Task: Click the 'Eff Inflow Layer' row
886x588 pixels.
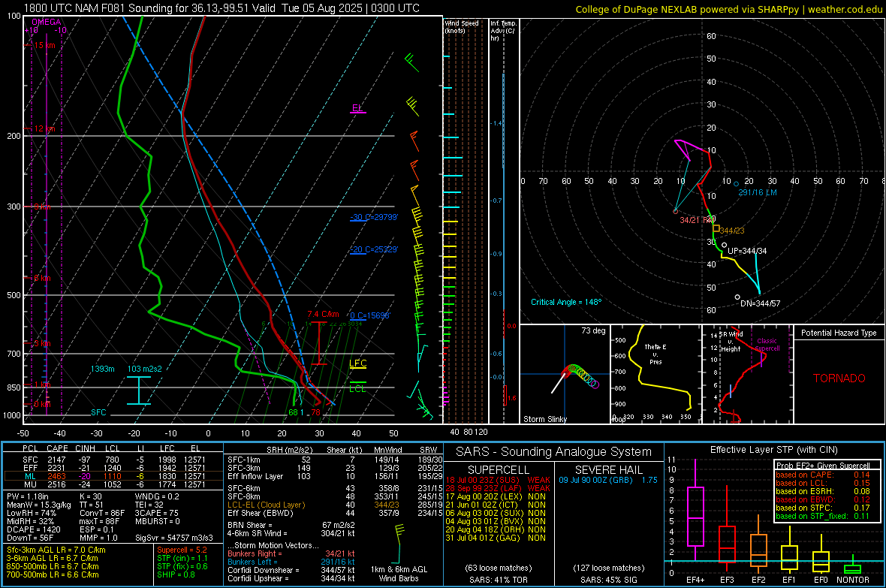Action: pos(335,476)
